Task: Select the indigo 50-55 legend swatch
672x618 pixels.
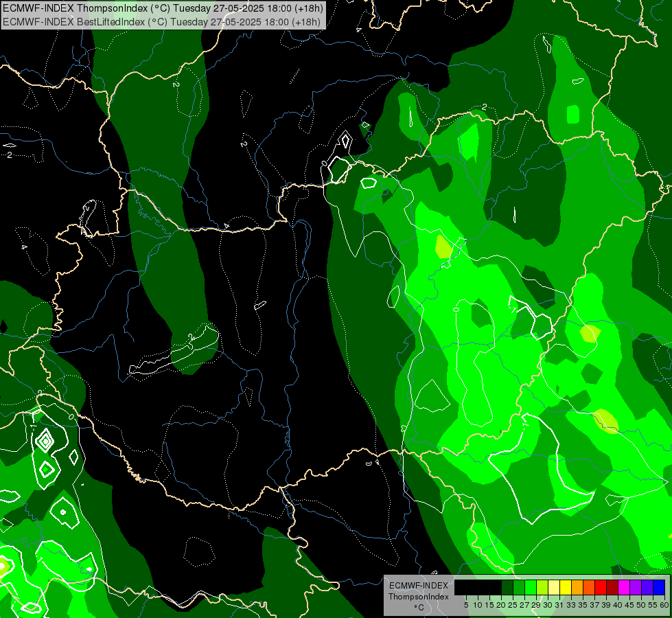Action: [x=647, y=587]
